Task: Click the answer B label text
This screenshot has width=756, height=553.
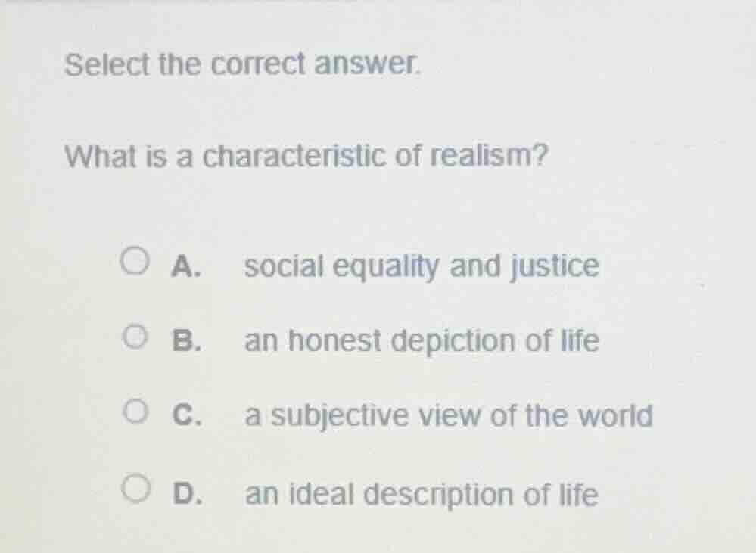Action: 187,341
